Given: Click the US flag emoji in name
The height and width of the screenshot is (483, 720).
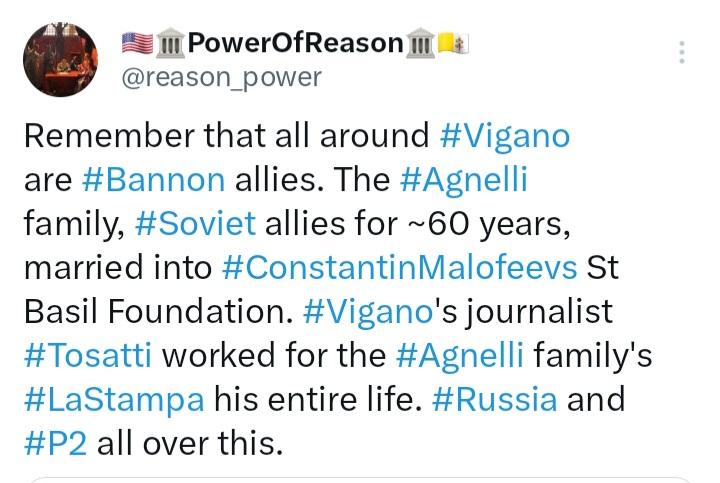Looking at the screenshot, I should tap(137, 43).
